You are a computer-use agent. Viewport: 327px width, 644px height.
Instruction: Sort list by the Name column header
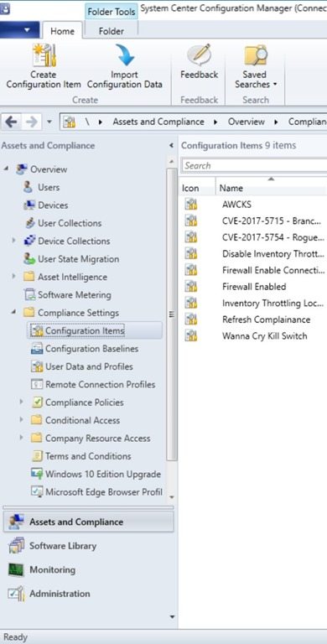271,188
